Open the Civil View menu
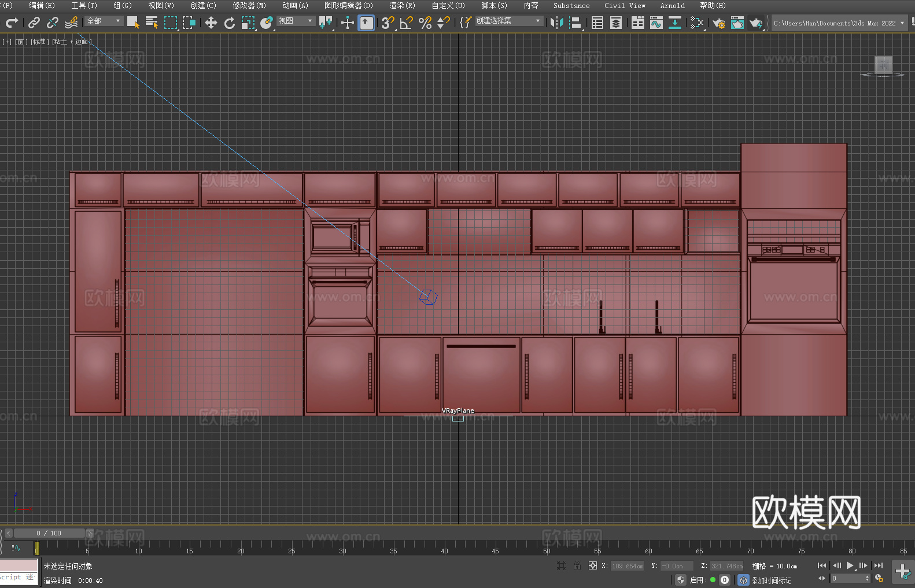Screen dimensions: 915x588 coord(625,5)
